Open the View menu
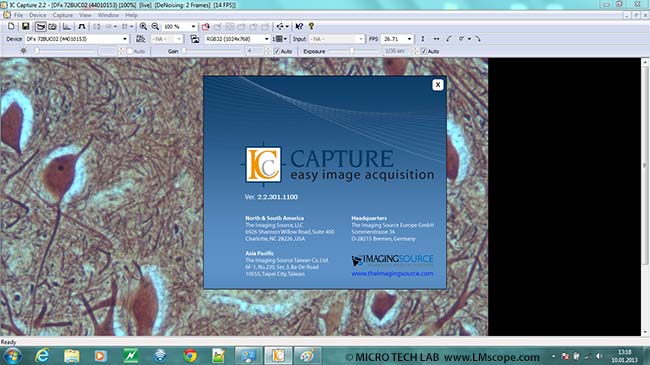This screenshot has height=365, width=650. click(85, 15)
